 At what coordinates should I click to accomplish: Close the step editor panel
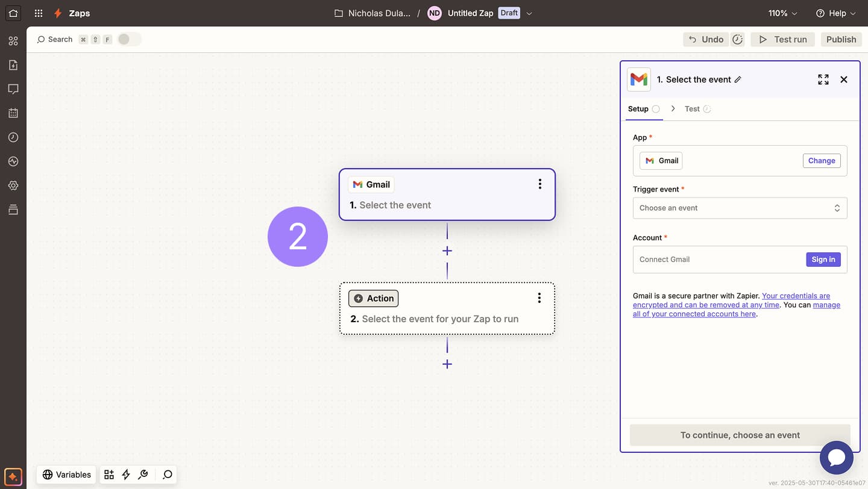tap(844, 79)
